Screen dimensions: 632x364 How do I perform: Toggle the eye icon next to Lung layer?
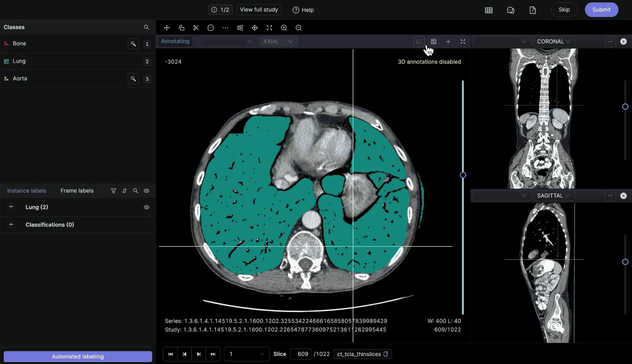point(146,207)
